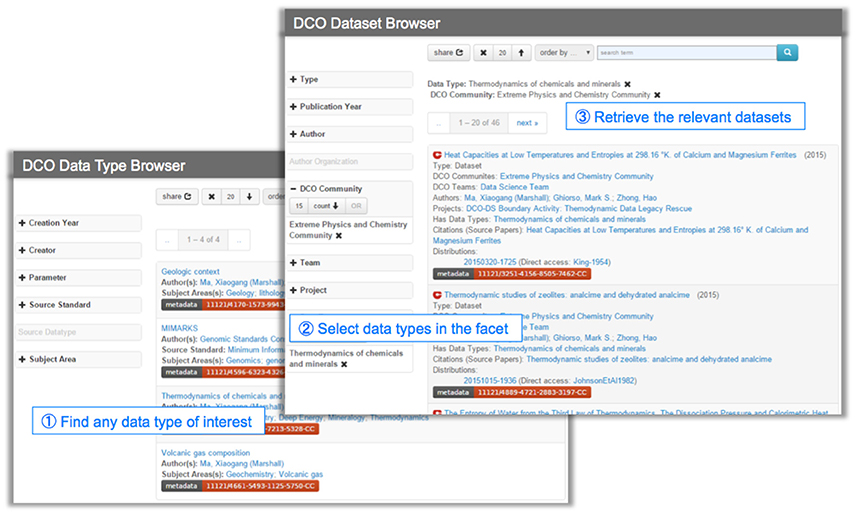Click the search term field in Dataset Browser

687,52
